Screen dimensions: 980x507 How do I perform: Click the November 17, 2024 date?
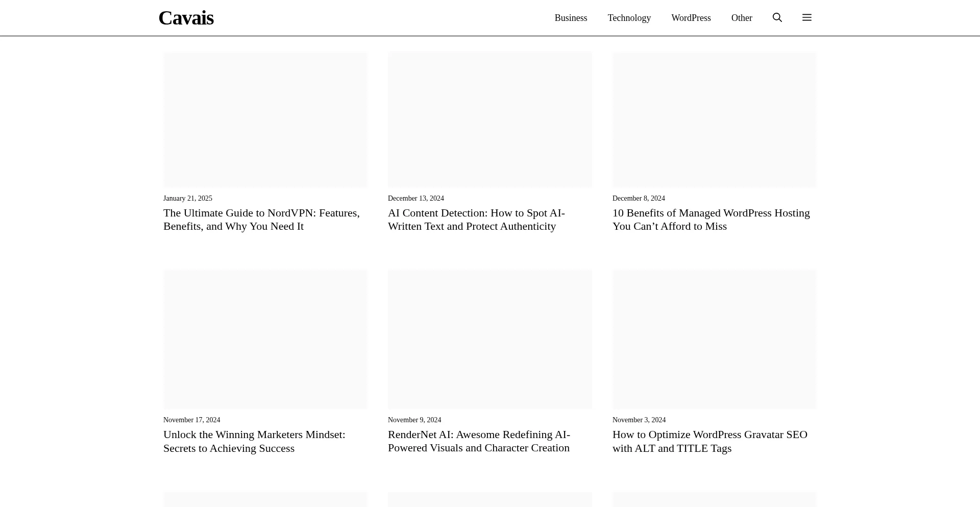pos(192,420)
